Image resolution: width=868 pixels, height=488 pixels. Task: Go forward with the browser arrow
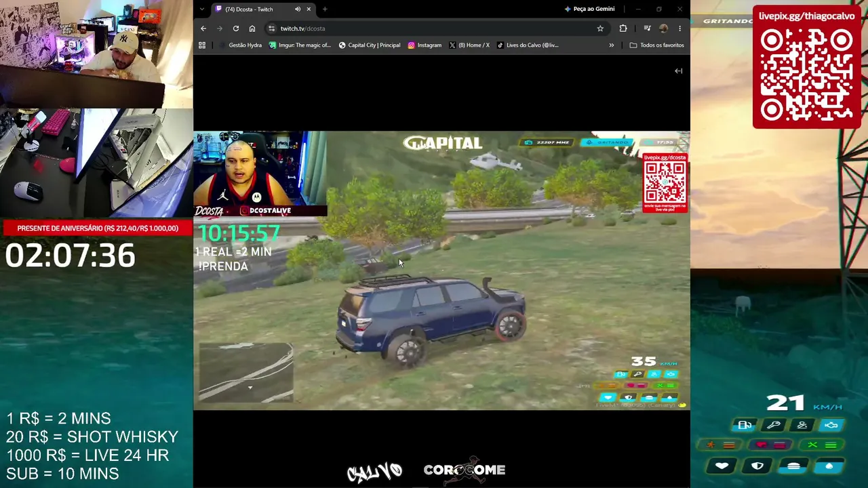pos(219,28)
